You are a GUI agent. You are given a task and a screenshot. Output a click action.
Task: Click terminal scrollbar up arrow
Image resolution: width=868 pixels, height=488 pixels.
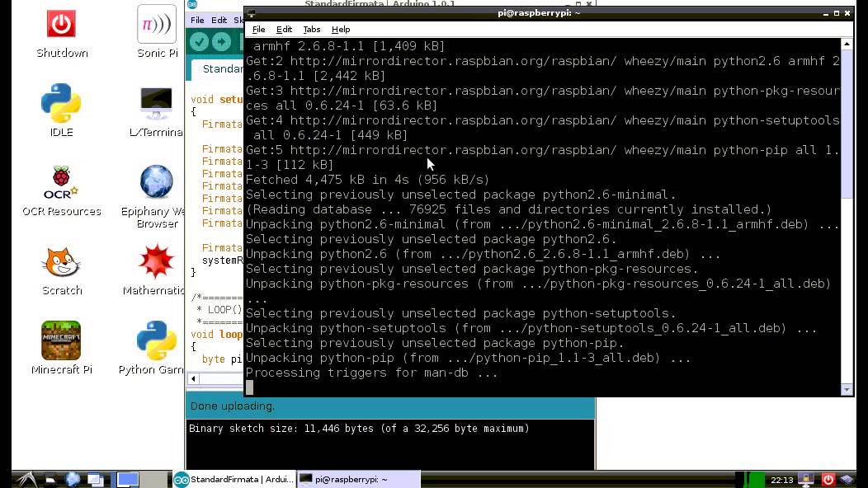click(847, 44)
